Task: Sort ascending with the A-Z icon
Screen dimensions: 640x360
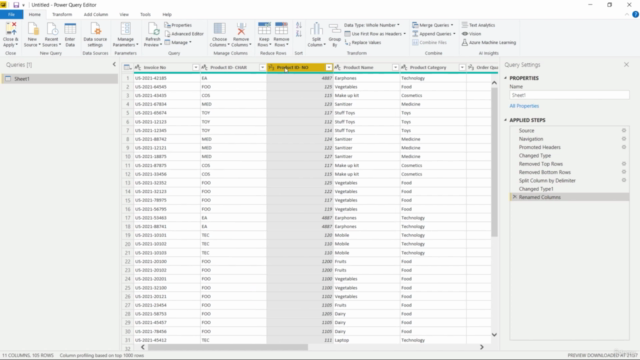Action: (299, 26)
